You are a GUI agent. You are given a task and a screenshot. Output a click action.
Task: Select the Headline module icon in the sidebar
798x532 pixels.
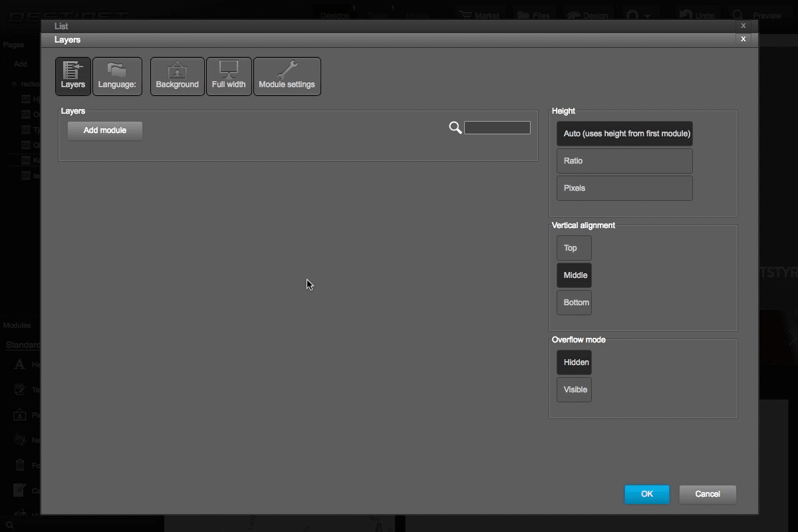point(20,364)
